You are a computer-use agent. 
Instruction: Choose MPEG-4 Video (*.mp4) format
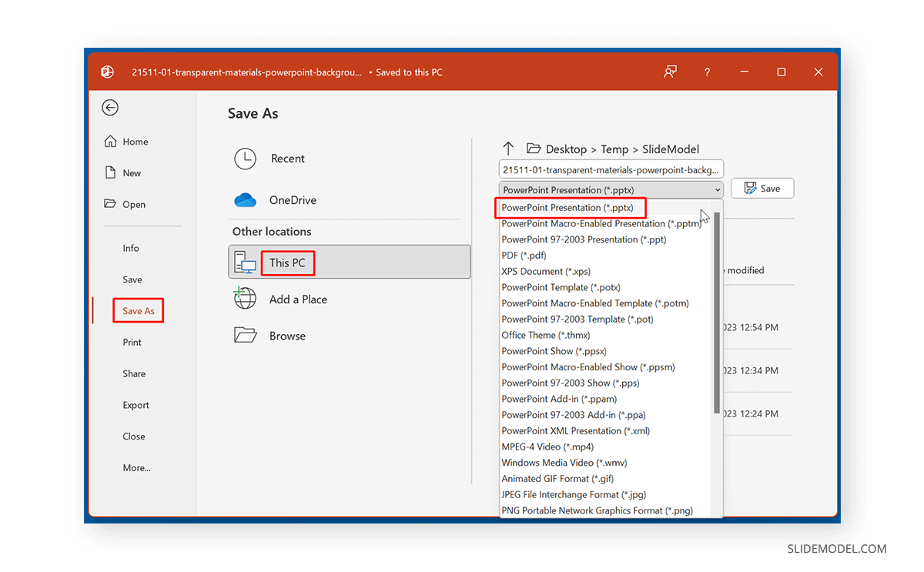[x=547, y=447]
